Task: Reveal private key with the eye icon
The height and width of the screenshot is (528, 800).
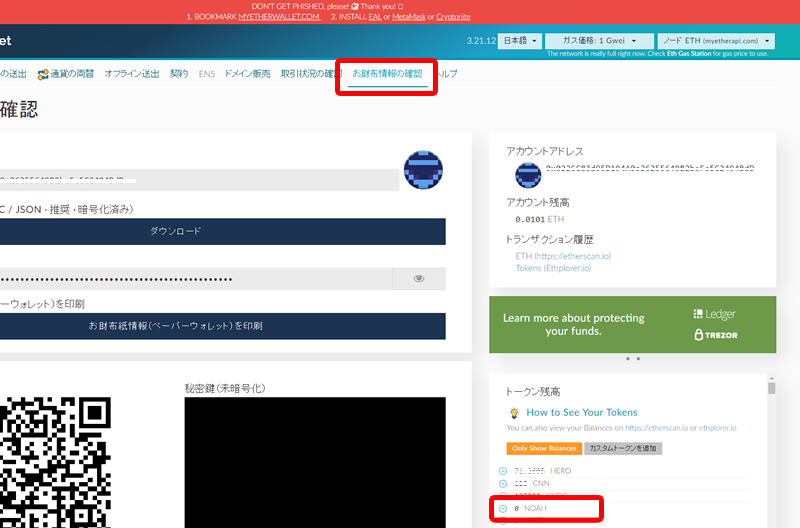Action: point(419,279)
